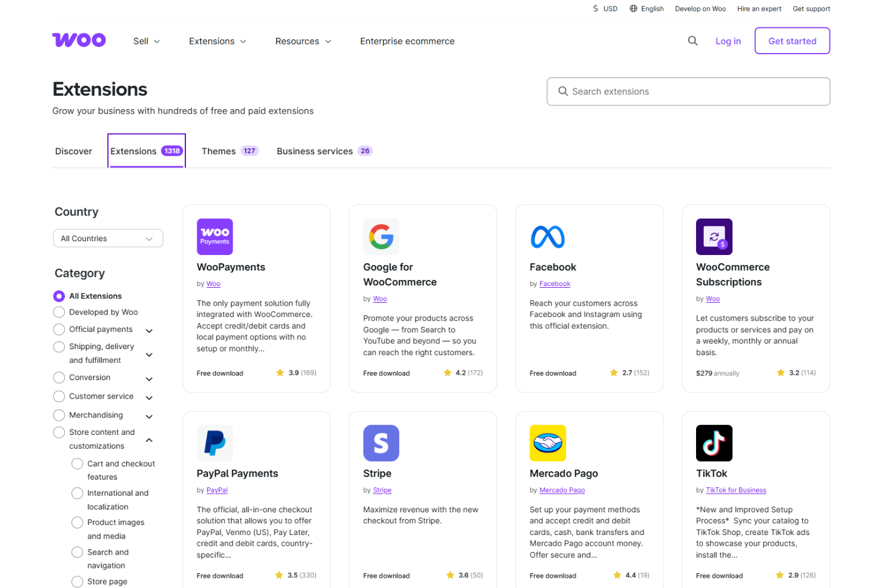Screen dimensions: 882x588
Task: Open the Stripe logo icon
Action: pyautogui.click(x=381, y=443)
